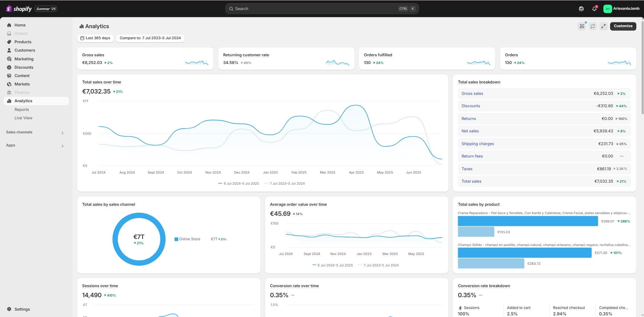The width and height of the screenshot is (644, 317).
Task: Open Average order value over time report
Action: (x=298, y=204)
